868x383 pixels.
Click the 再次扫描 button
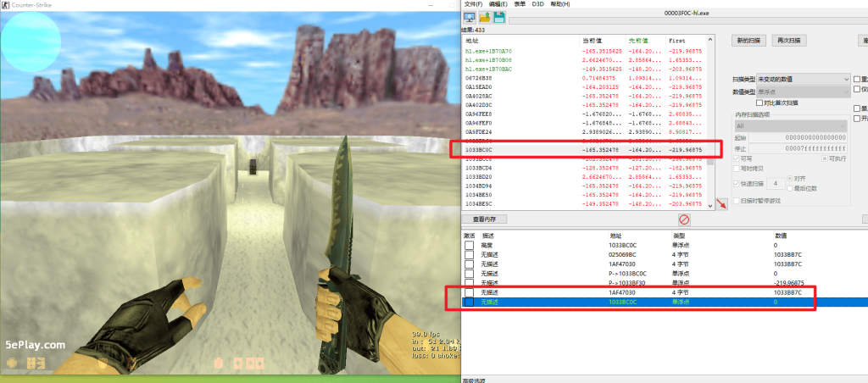point(789,41)
